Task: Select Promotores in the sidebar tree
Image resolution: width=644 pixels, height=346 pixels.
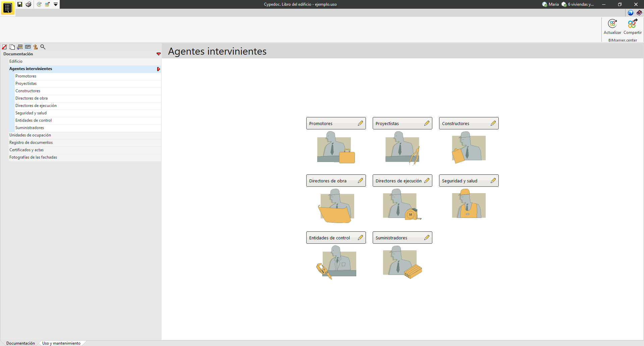Action: click(x=88, y=76)
